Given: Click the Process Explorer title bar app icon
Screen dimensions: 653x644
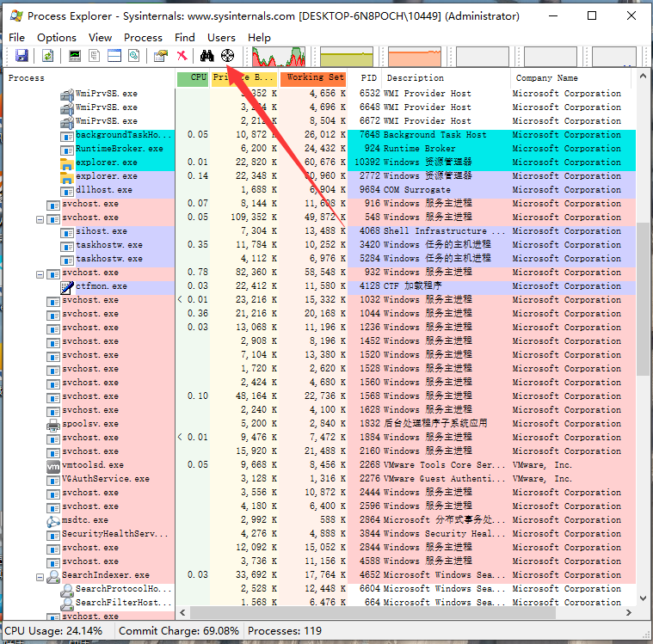Looking at the screenshot, I should pyautogui.click(x=16, y=16).
